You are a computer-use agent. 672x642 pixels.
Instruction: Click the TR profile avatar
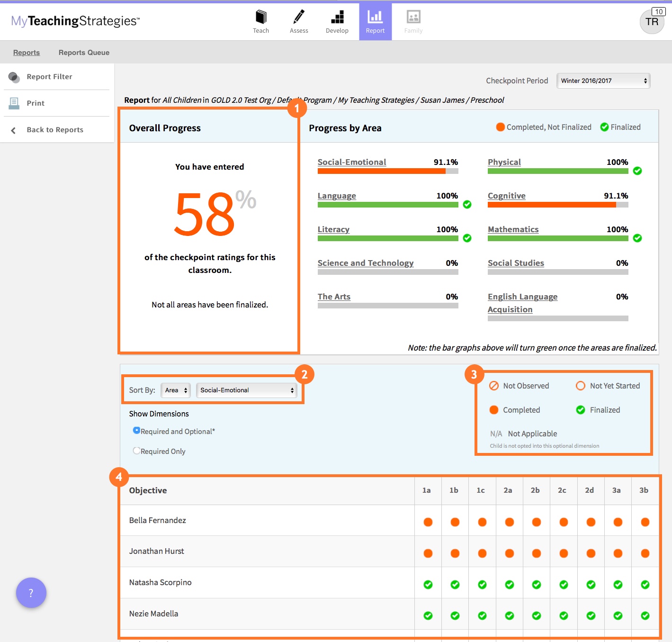click(652, 22)
